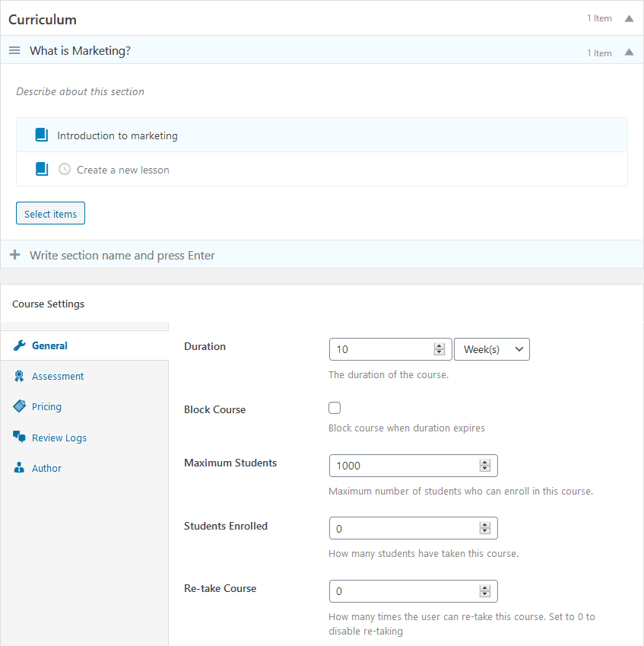
Task: Click the drag handle beside What is Marketing?
Action: 14,50
